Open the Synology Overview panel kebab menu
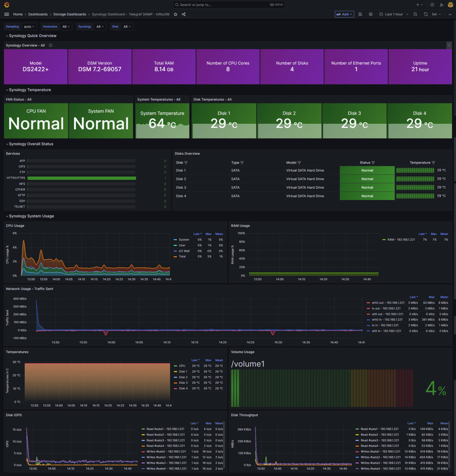 (x=449, y=45)
